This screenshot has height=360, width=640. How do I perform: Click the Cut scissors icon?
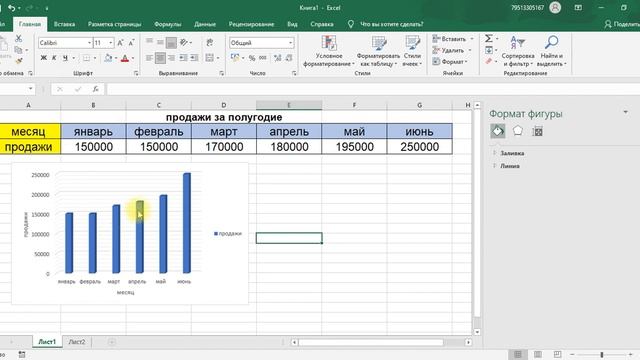click(18, 39)
